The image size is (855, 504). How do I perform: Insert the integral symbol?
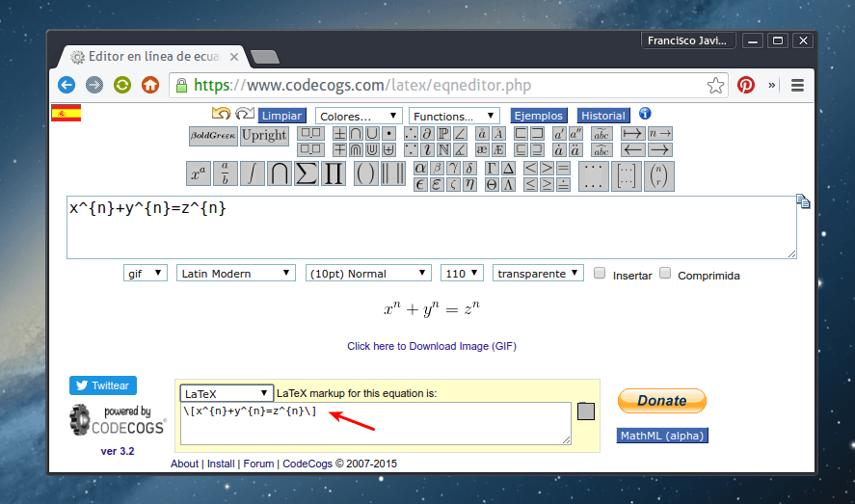click(252, 173)
